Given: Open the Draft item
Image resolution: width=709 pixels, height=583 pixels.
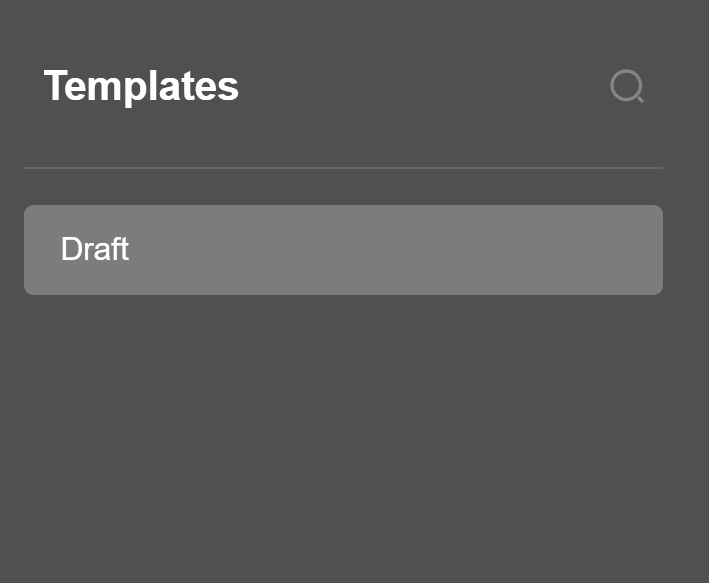Looking at the screenshot, I should (343, 250).
